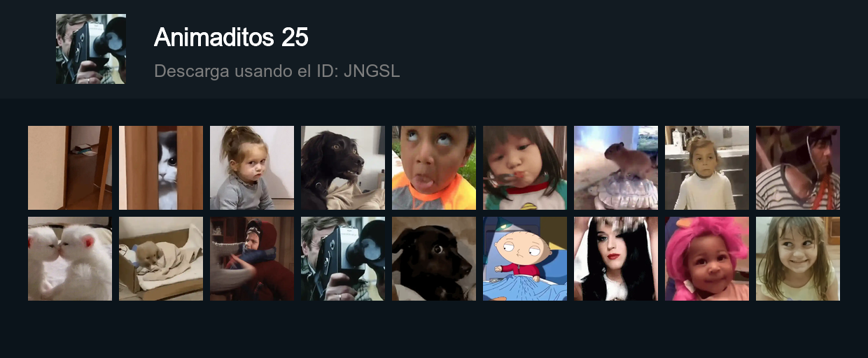Pick the child in red coat sticker
Image resolution: width=868 pixels, height=358 pixels.
(252, 259)
